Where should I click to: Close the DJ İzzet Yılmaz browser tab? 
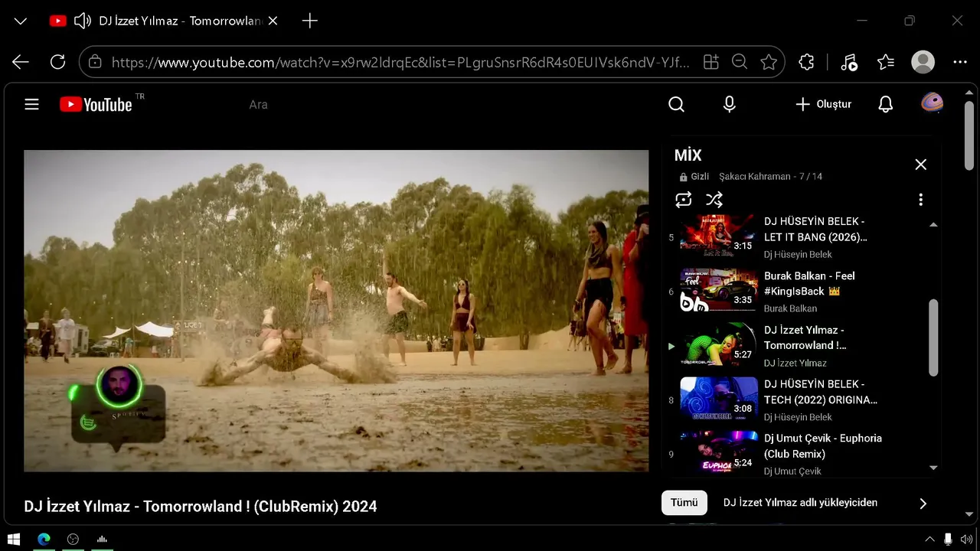[273, 21]
